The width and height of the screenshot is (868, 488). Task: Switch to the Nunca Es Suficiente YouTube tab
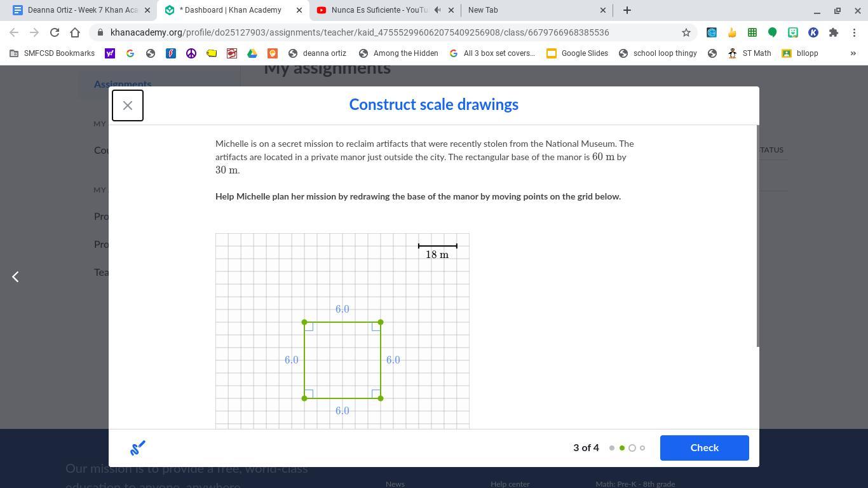click(385, 10)
